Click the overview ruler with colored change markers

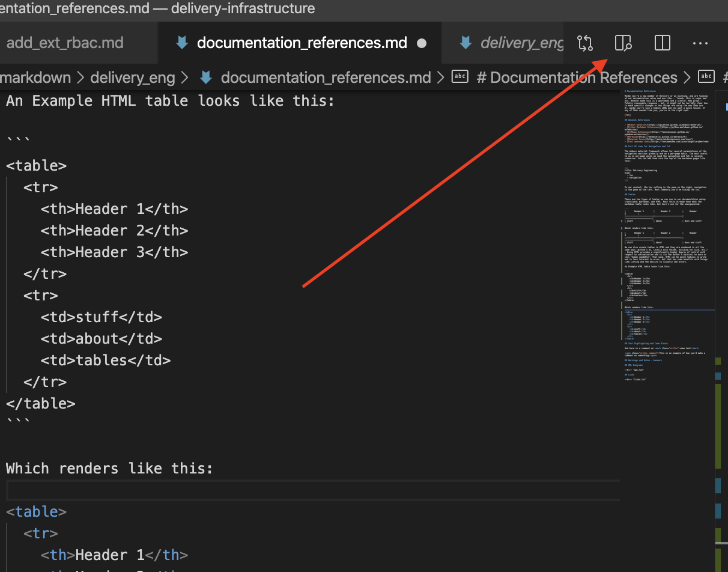coord(721,330)
